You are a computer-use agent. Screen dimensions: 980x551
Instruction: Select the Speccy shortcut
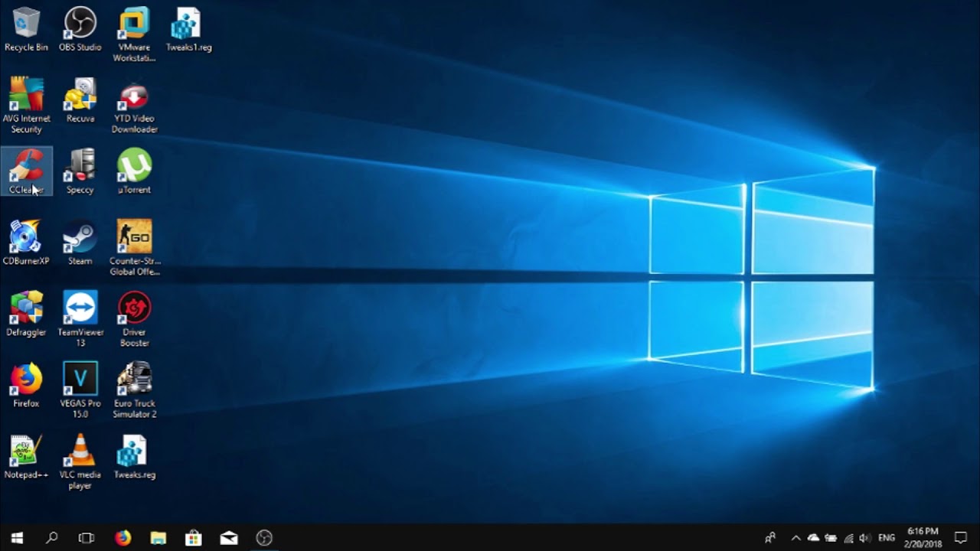click(80, 171)
